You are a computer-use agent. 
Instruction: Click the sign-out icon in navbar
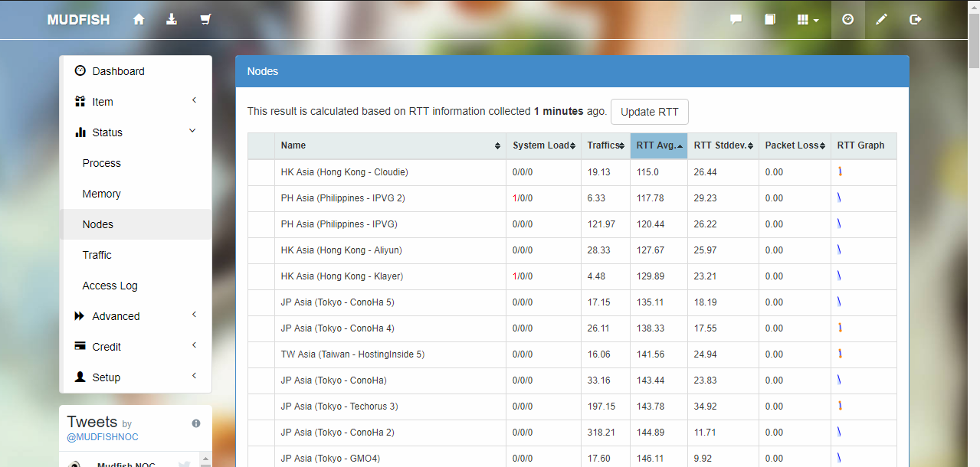pyautogui.click(x=915, y=20)
